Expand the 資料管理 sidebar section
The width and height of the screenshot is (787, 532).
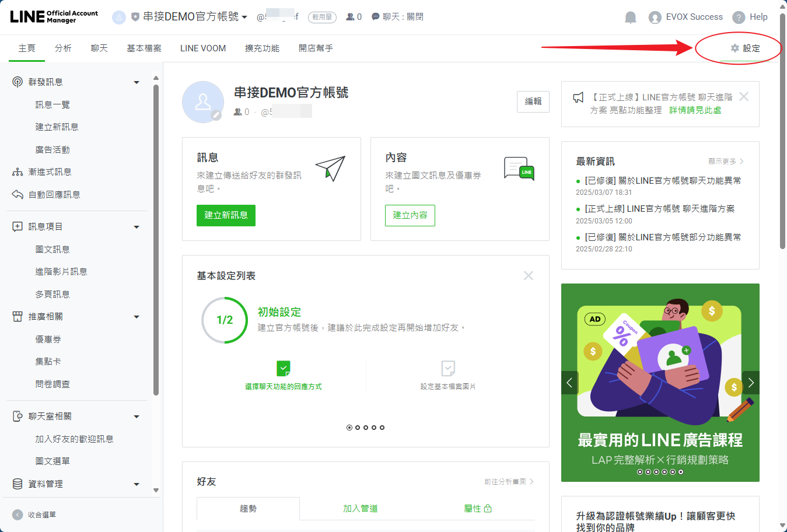tap(137, 484)
